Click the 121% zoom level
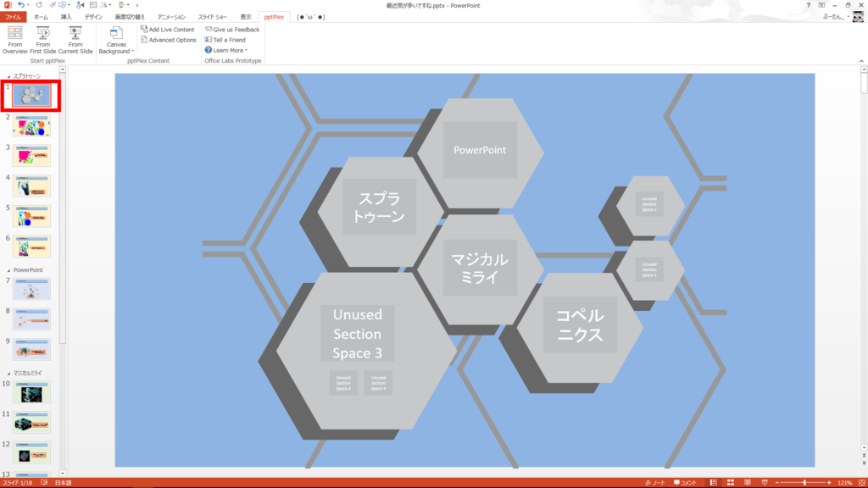The width and height of the screenshot is (868, 488). pyautogui.click(x=845, y=483)
